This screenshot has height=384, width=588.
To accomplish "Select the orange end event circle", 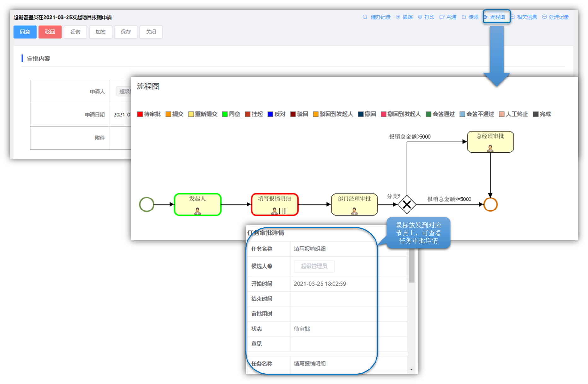I will click(490, 204).
